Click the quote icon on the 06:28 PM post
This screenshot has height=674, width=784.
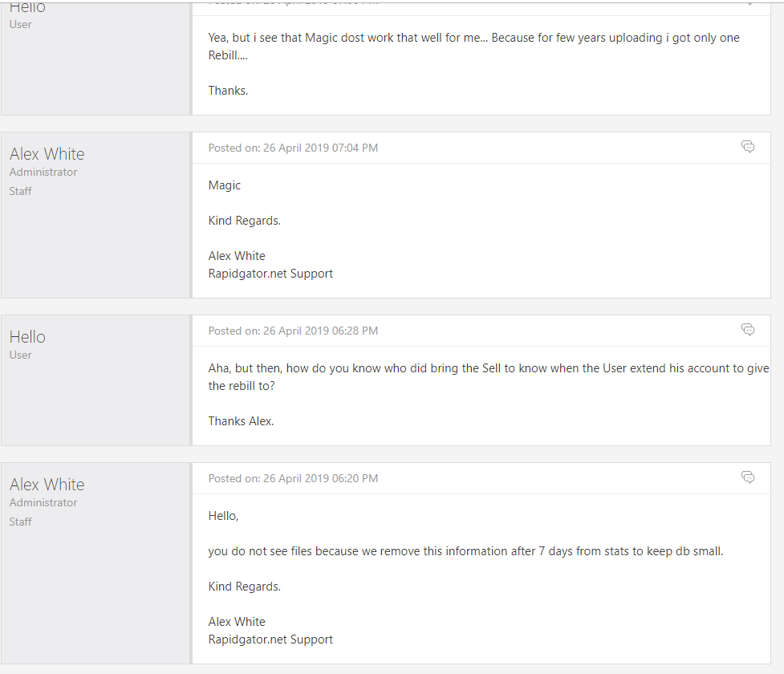click(x=748, y=330)
